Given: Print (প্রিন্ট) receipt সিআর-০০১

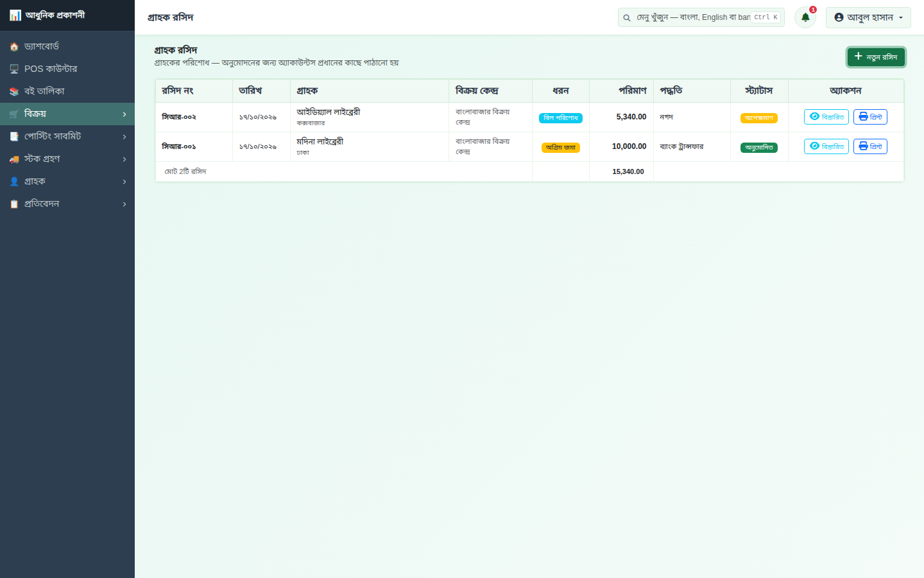Looking at the screenshot, I should tap(870, 146).
